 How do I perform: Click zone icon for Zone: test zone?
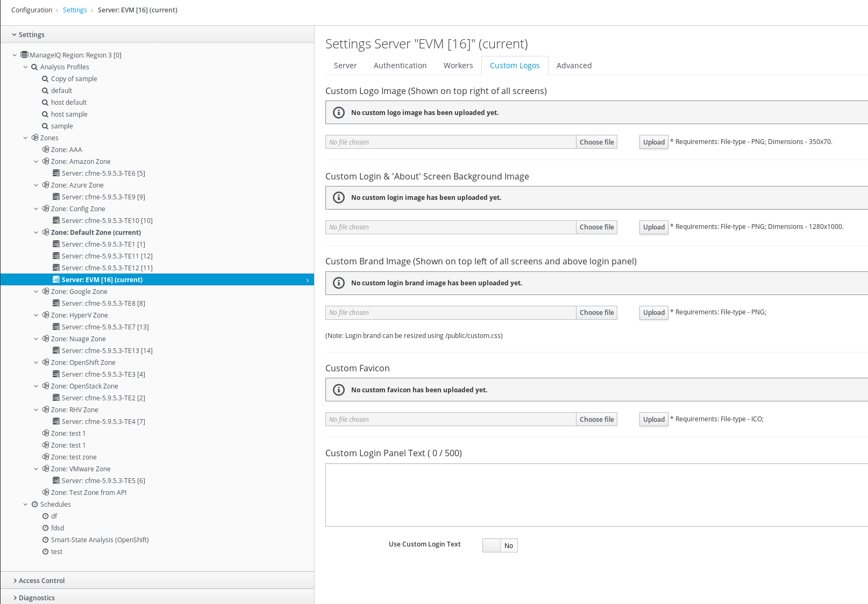[x=46, y=457]
